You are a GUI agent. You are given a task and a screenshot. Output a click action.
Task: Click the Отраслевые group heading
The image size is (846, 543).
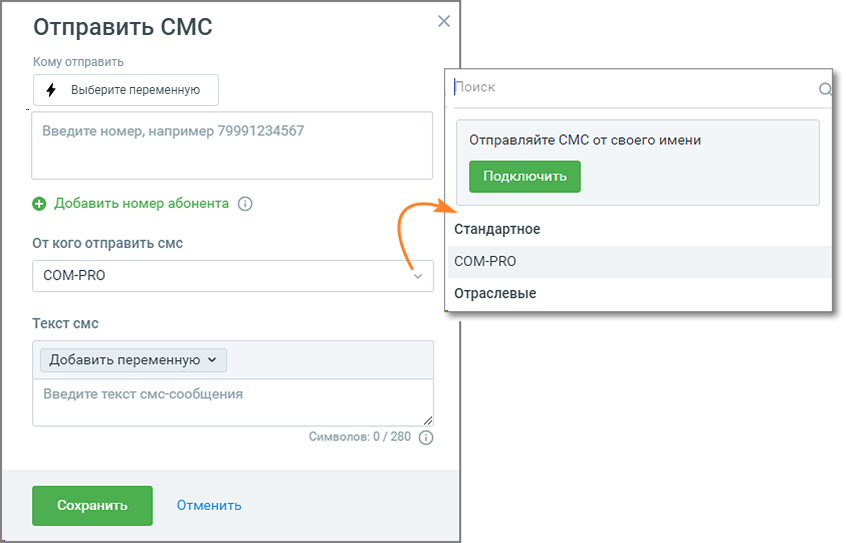pyautogui.click(x=495, y=294)
